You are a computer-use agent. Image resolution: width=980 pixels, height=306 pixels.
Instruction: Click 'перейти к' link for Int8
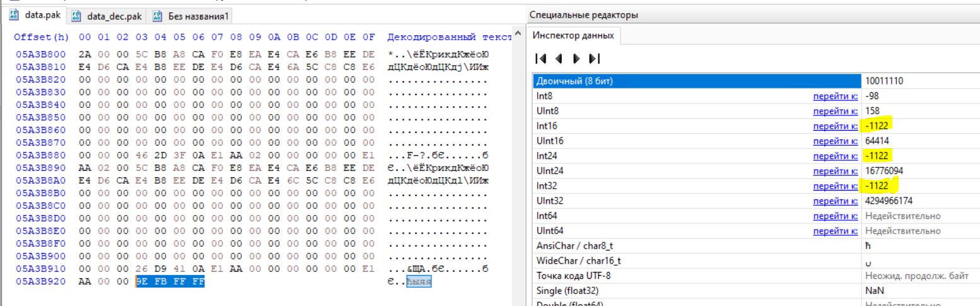(x=836, y=95)
